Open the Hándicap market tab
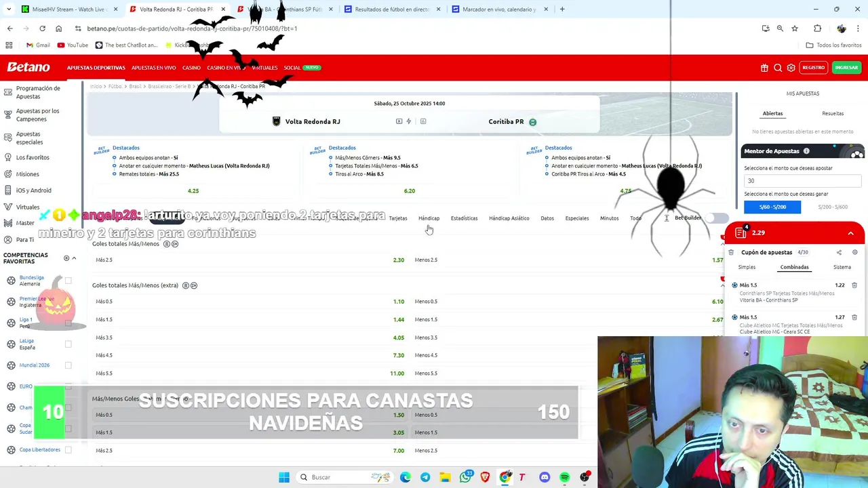 429,218
